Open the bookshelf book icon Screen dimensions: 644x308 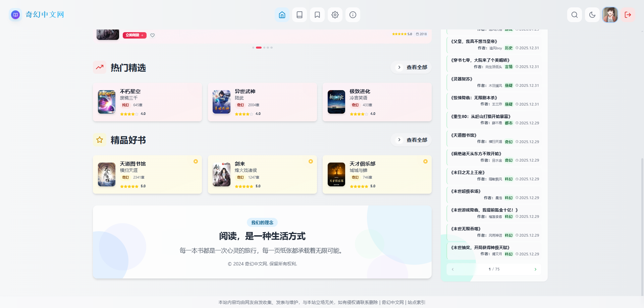click(x=300, y=15)
